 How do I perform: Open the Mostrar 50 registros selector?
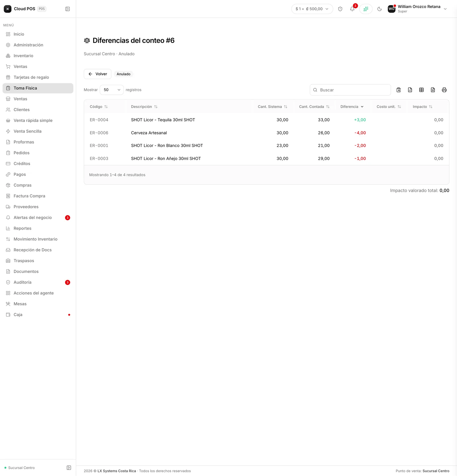112,90
